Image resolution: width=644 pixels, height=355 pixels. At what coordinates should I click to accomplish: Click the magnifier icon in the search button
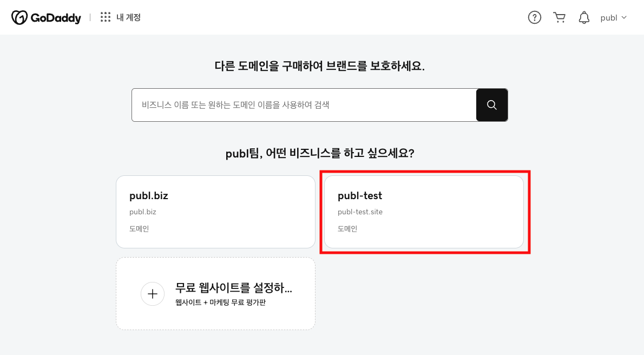click(x=491, y=104)
